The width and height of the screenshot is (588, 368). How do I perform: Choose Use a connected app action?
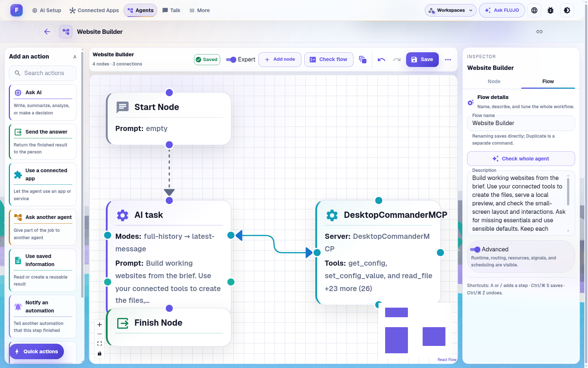[x=43, y=184]
